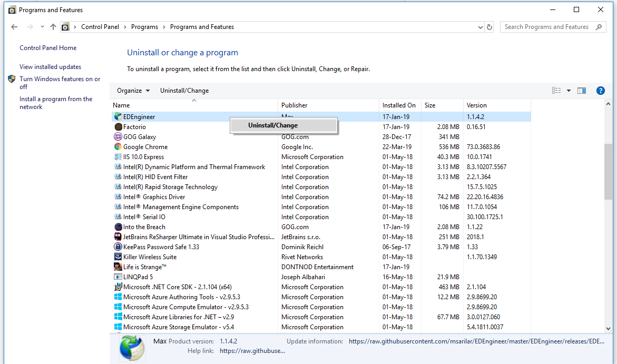Screen dimensions: 617x364
Task: Click the Life is Strange icon
Action: tap(117, 267)
